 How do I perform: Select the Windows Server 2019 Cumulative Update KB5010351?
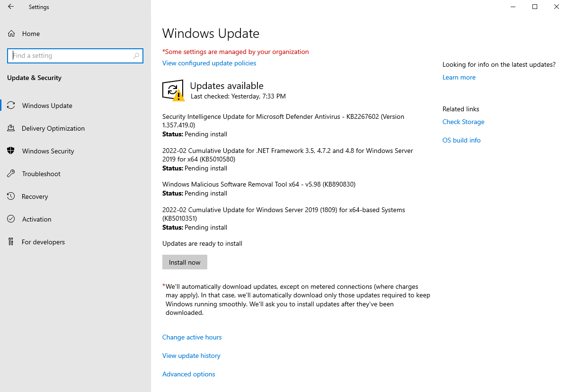(283, 218)
